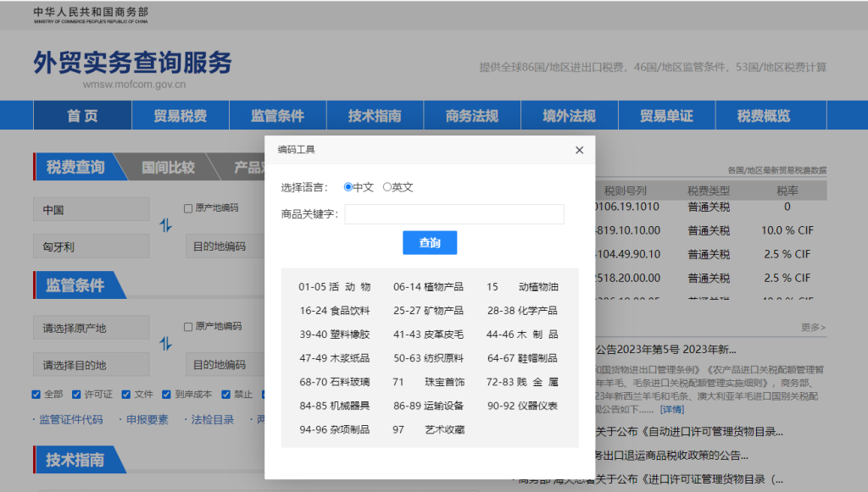
Task: Open news item 公告2023年第5号
Action: (666, 350)
